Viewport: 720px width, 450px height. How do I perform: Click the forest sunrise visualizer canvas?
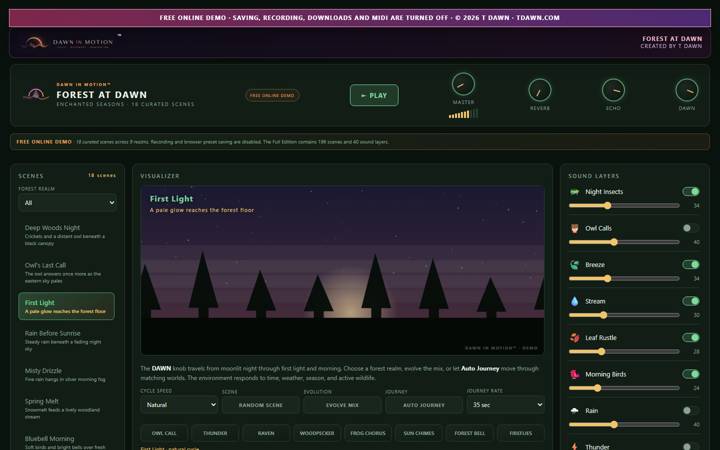tap(343, 270)
